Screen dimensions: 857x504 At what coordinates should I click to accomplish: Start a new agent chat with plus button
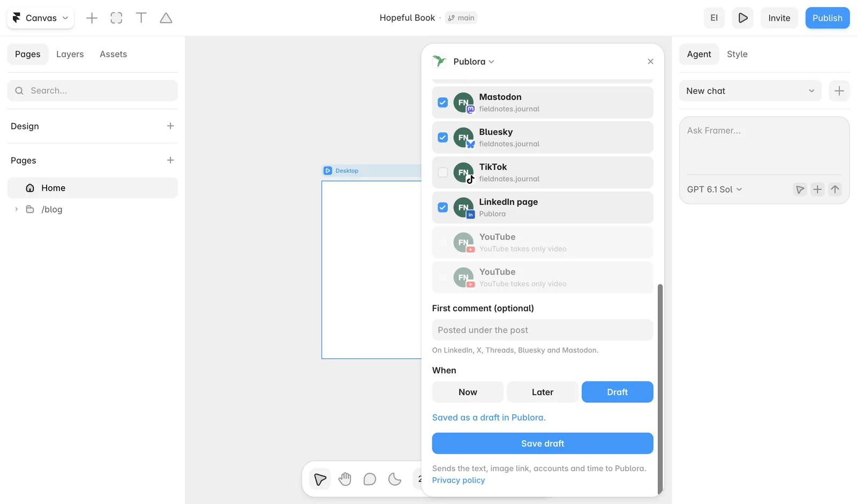tap(839, 91)
